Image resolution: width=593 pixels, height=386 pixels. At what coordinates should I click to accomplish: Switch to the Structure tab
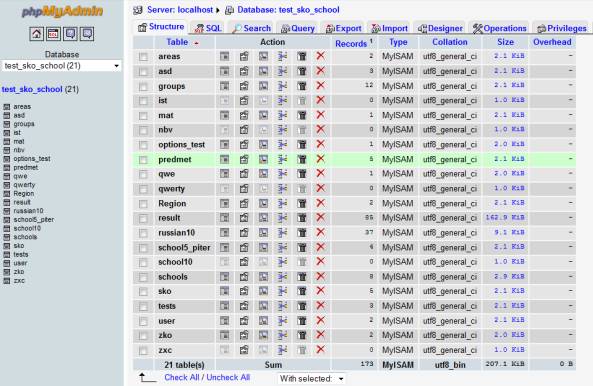point(161,27)
